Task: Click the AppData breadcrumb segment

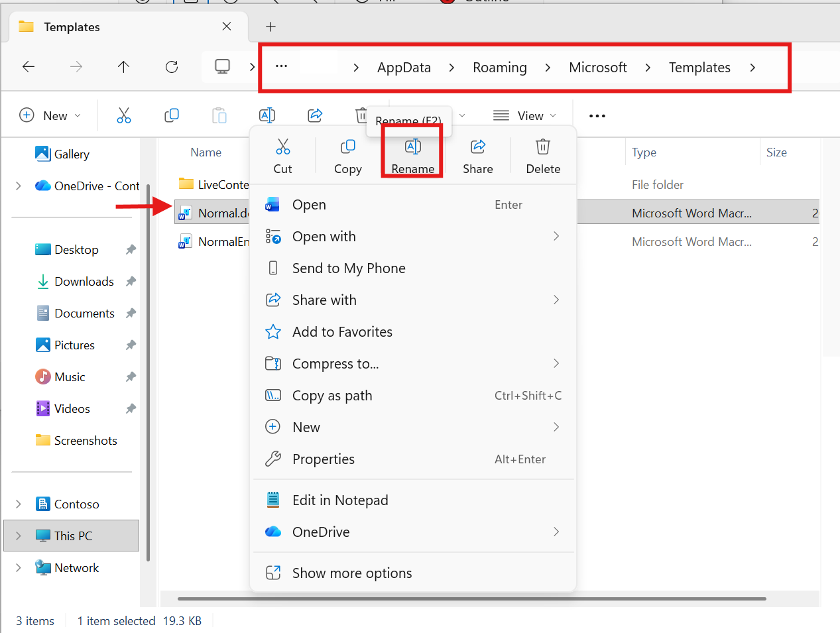Action: (x=404, y=68)
